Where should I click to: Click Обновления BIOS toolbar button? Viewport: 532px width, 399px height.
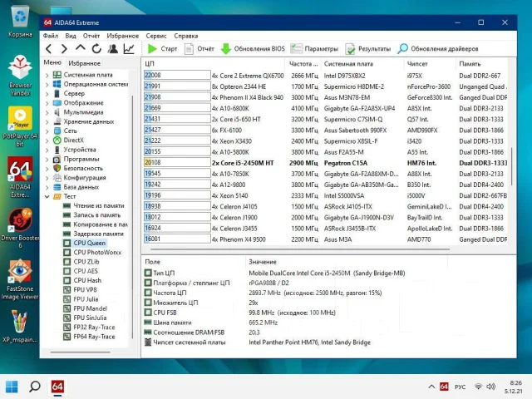pos(253,49)
